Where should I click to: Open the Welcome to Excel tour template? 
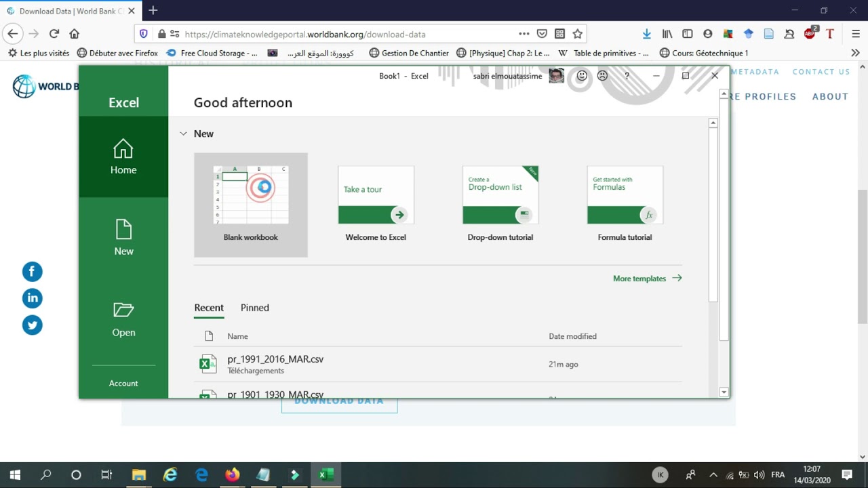(376, 205)
